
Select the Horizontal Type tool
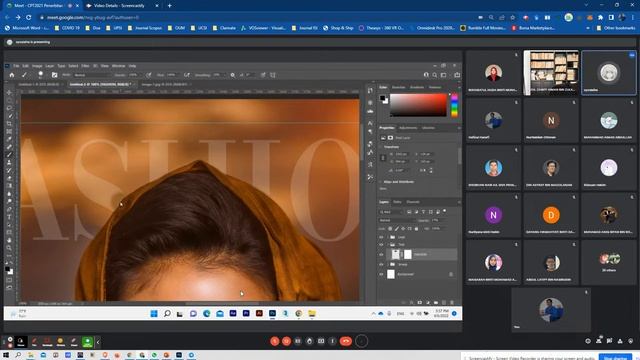9,217
